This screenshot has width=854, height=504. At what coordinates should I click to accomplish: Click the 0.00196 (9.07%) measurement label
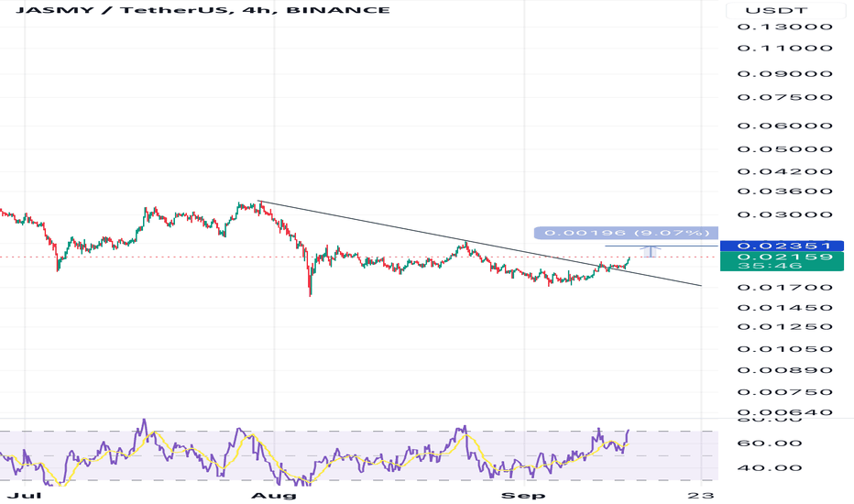[x=626, y=233]
